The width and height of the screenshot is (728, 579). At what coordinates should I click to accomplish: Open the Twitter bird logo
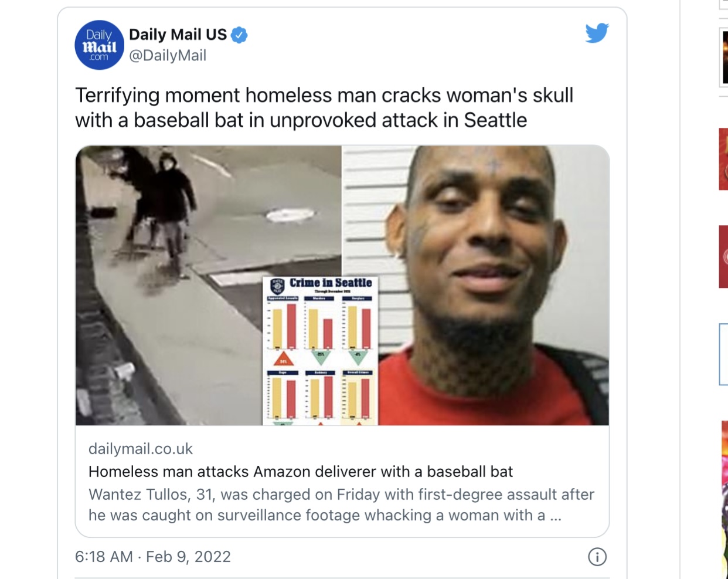coord(597,33)
